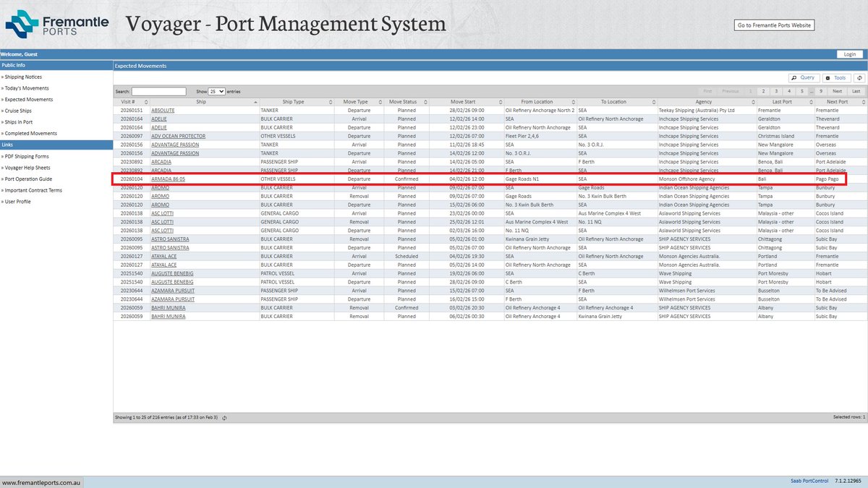Open User Profile link
The width and height of the screenshot is (868, 488).
pyautogui.click(x=17, y=202)
